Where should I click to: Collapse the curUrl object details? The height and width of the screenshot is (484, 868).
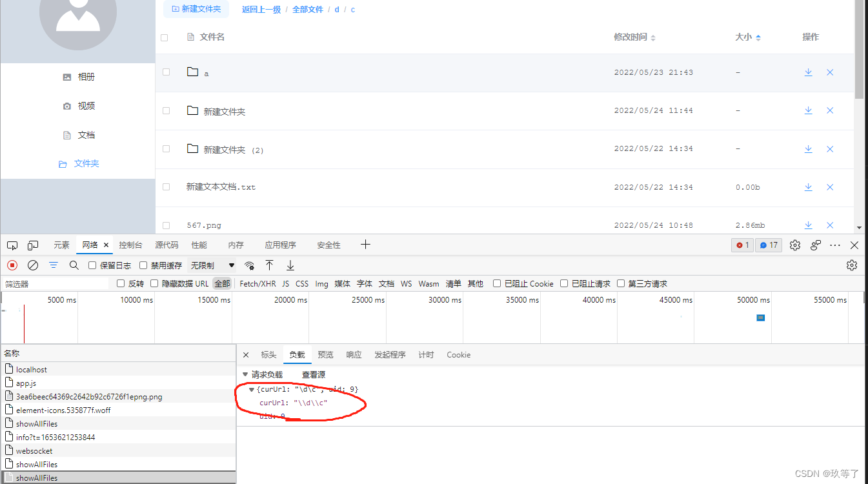pyautogui.click(x=252, y=389)
